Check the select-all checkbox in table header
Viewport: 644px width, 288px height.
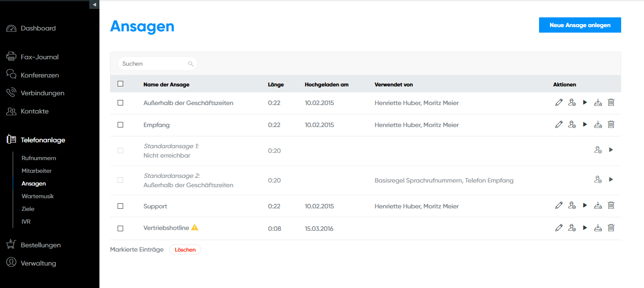121,84
